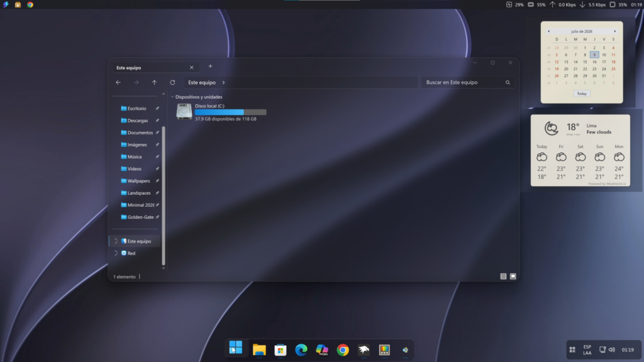Open Microsoft 365 Copilot taskbar app
This screenshot has height=362, width=644.
point(322,349)
